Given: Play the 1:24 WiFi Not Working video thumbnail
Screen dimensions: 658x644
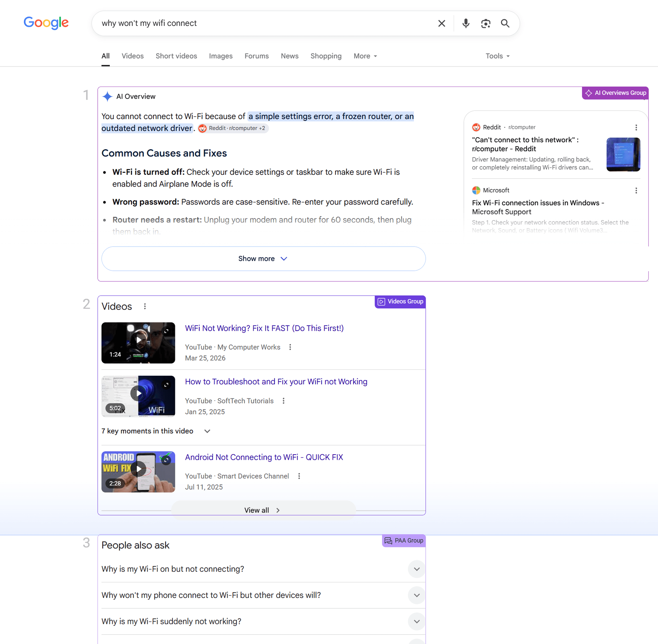Looking at the screenshot, I should [138, 343].
